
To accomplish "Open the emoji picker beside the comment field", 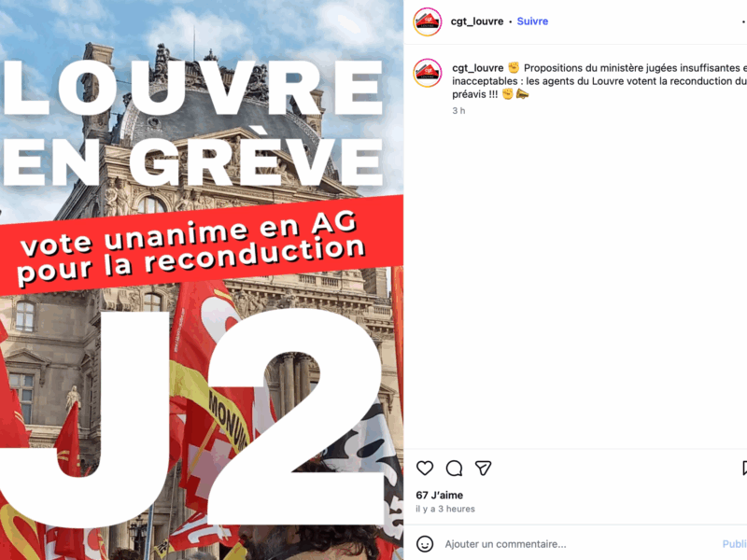I will (425, 543).
